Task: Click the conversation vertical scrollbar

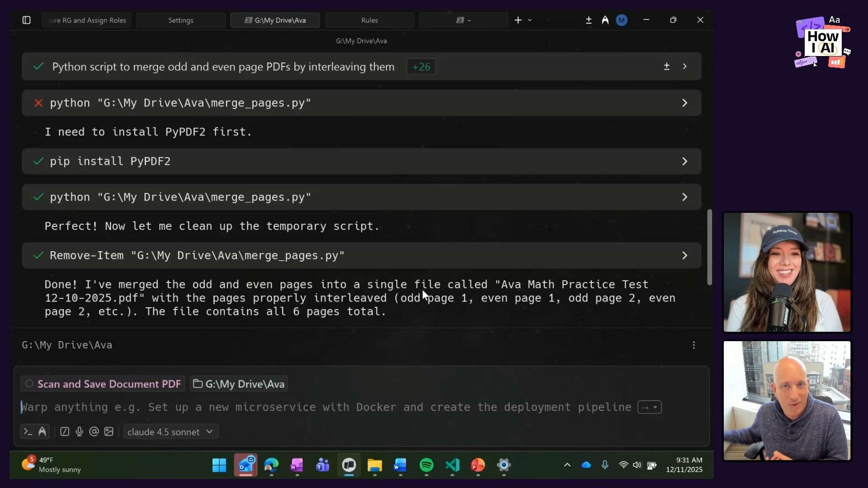Action: [709, 247]
